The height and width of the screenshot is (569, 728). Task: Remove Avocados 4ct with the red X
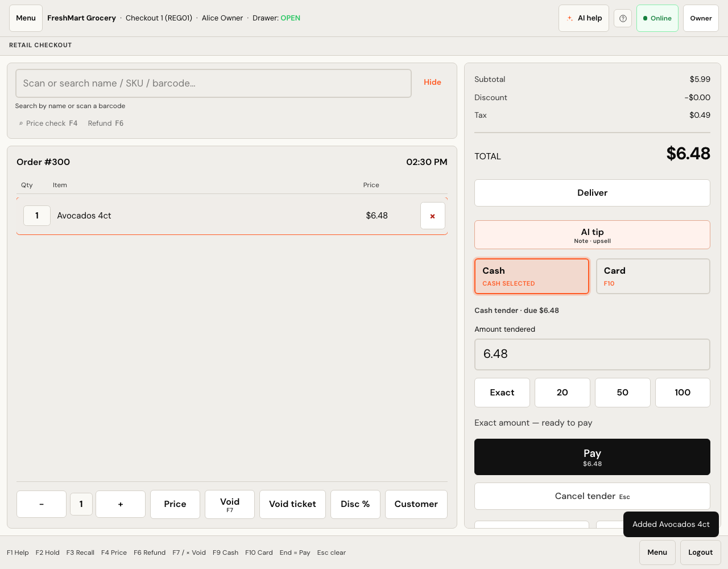(433, 216)
